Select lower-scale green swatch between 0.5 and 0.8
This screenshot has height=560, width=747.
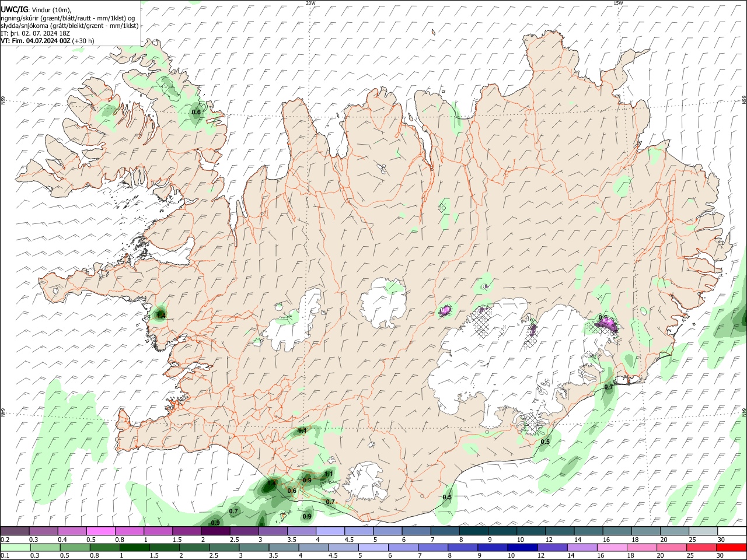click(x=75, y=547)
